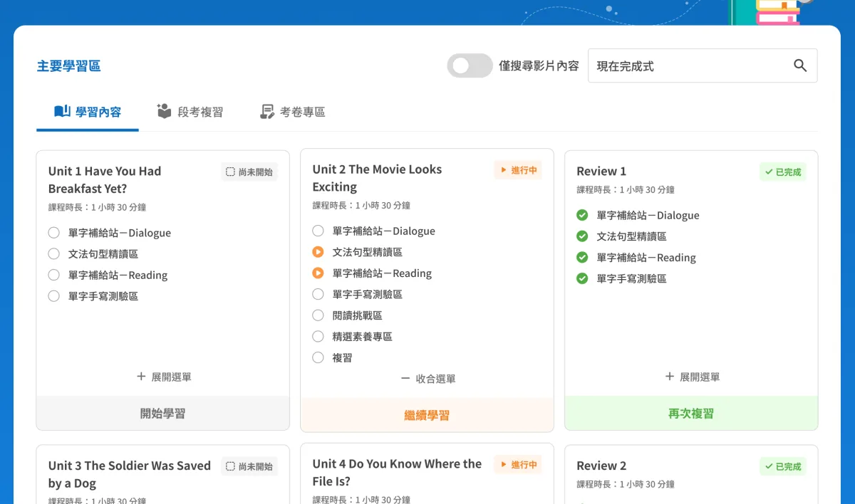Open the 考卷專區 tab
The image size is (855, 504).
coord(292,112)
